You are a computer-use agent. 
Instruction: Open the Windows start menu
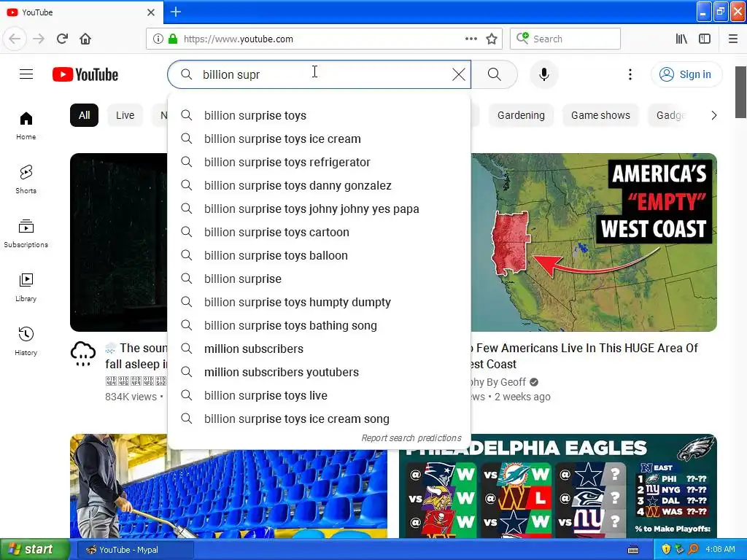click(x=35, y=550)
